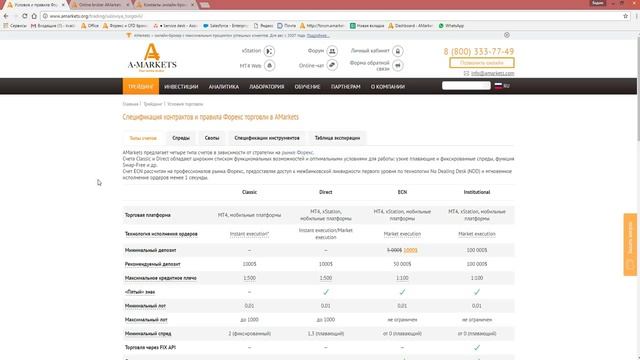Open Личный кабинет lock icon
The image size is (640, 360).
coord(398,51)
